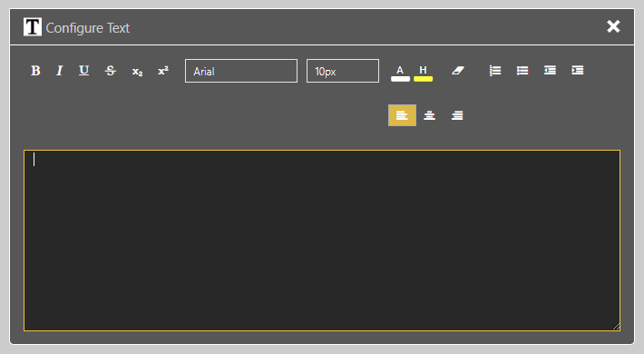The image size is (644, 354).
Task: Decrease the text indent
Action: click(x=550, y=71)
